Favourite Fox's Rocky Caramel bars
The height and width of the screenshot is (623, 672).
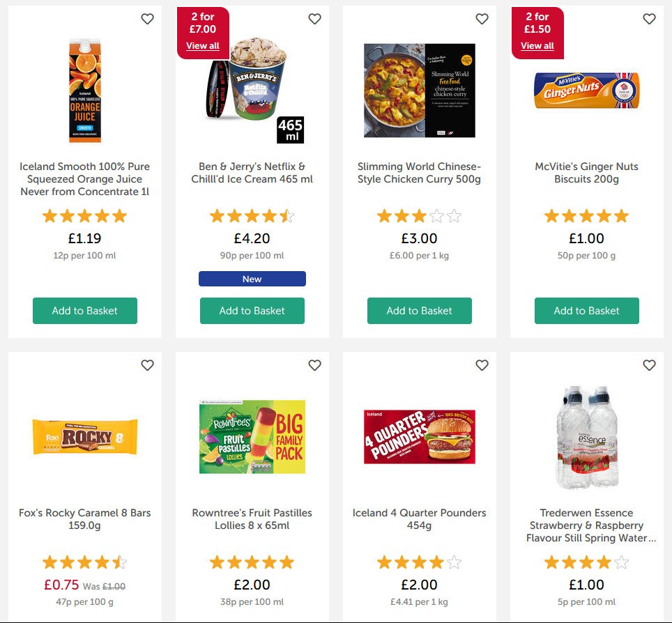pyautogui.click(x=147, y=365)
